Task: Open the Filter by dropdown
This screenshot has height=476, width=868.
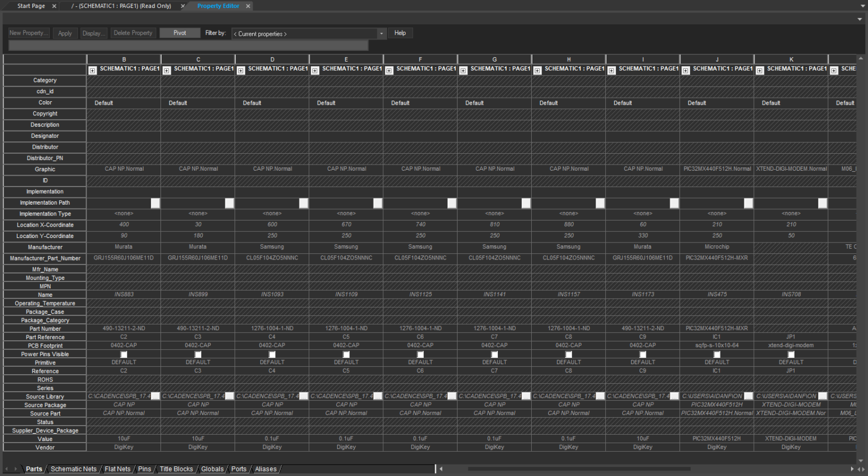Action: tap(381, 33)
